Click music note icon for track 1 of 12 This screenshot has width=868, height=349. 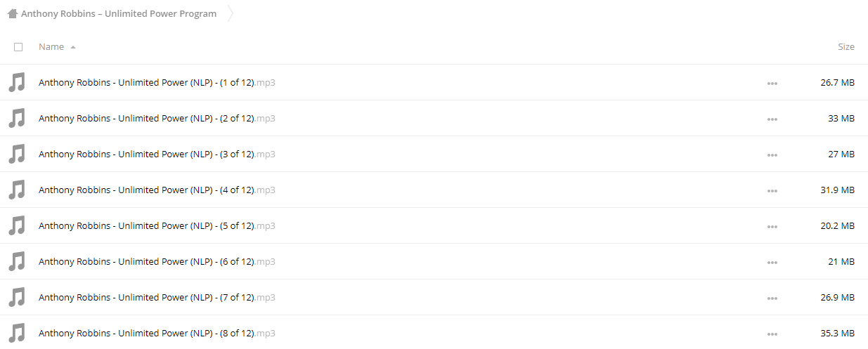click(x=16, y=82)
